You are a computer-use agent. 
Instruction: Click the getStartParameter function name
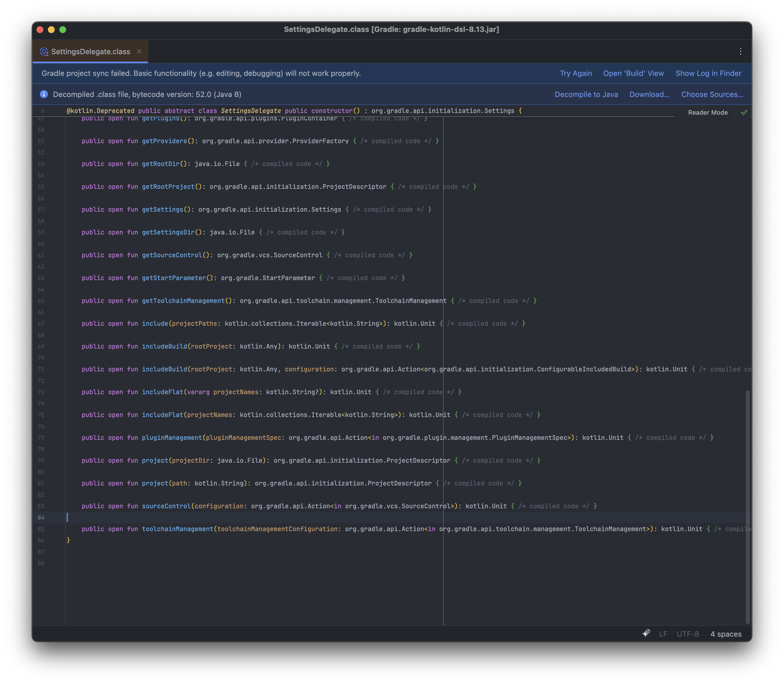(174, 278)
